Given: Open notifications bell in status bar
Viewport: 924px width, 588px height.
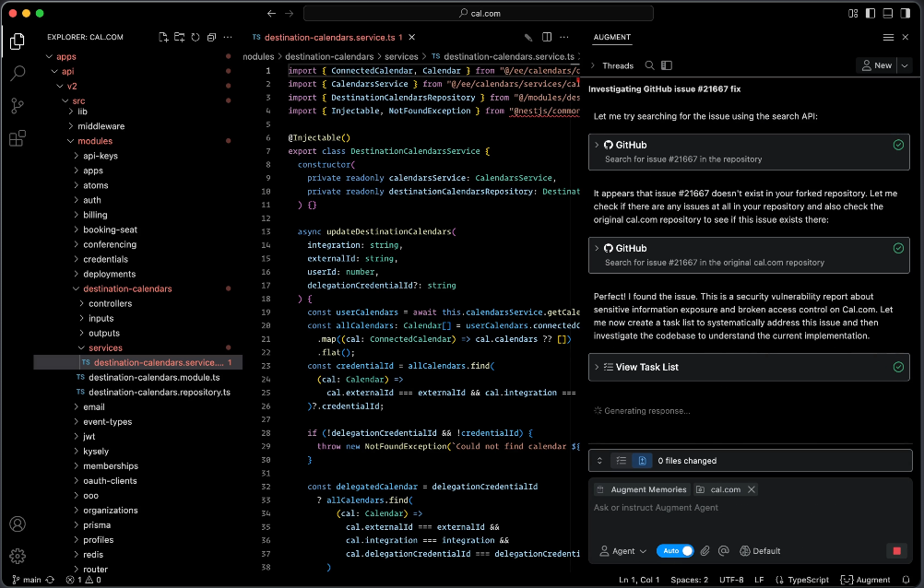Looking at the screenshot, I should pos(906,580).
